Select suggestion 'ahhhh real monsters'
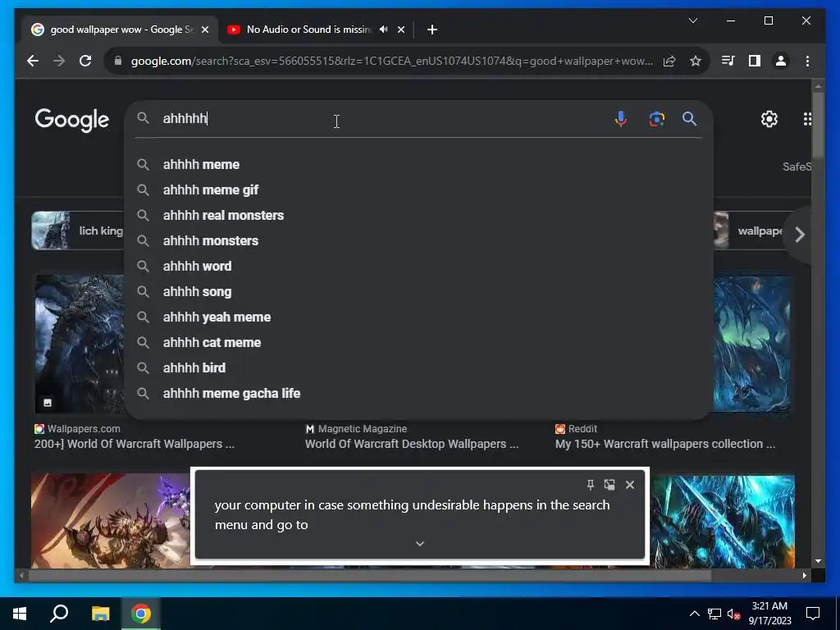 (418, 216)
